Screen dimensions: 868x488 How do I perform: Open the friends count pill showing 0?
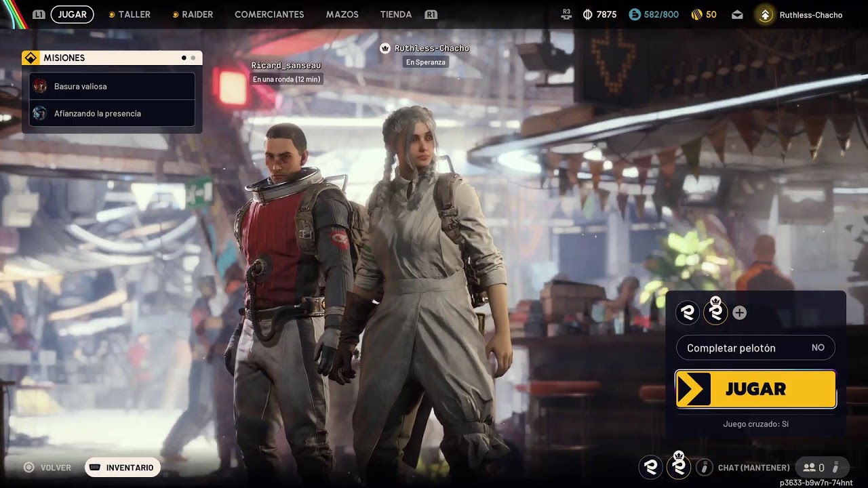click(821, 467)
